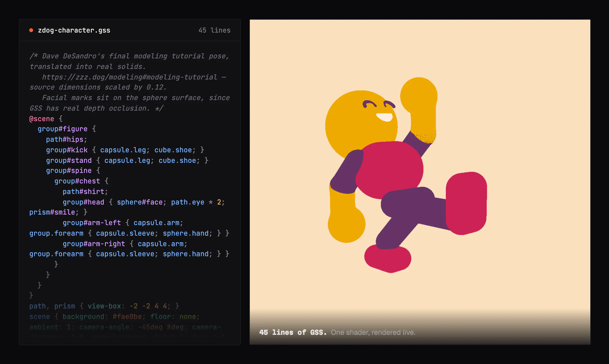The height and width of the screenshot is (364, 609).
Task: Click the view-box property in code
Action: point(104,306)
